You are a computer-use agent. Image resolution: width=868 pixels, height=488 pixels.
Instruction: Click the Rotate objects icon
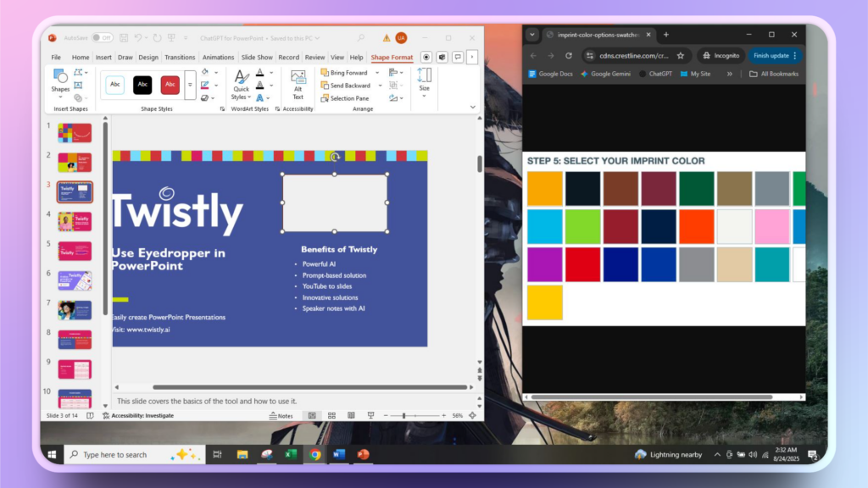click(393, 98)
